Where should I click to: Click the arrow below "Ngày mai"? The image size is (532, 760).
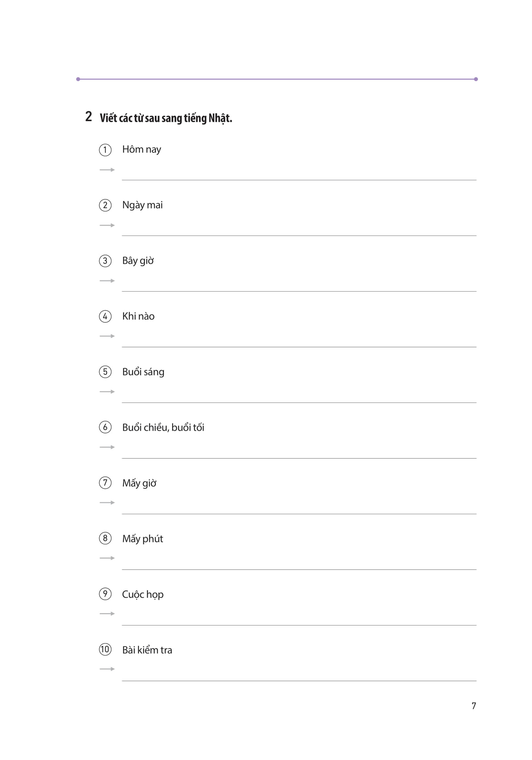107,225
